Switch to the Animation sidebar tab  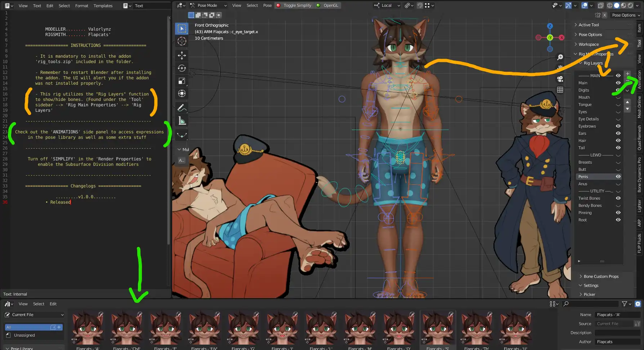pos(639,80)
